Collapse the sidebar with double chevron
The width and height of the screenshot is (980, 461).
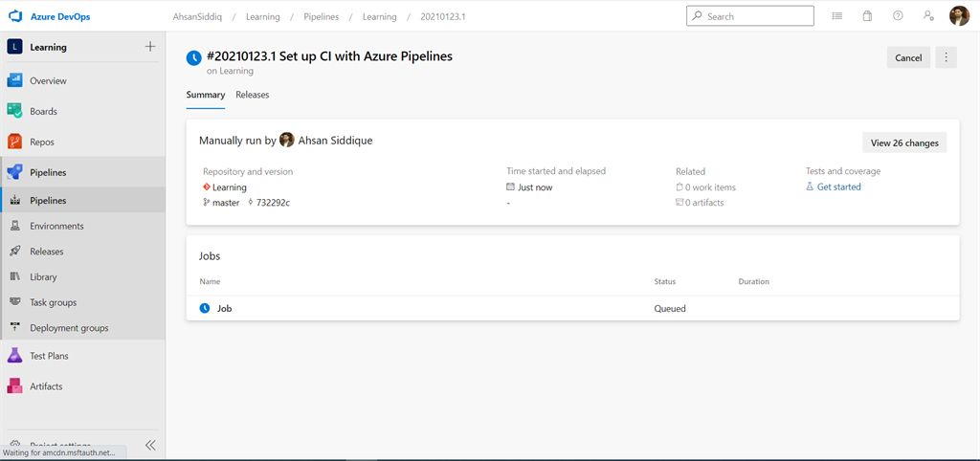pyautogui.click(x=150, y=445)
